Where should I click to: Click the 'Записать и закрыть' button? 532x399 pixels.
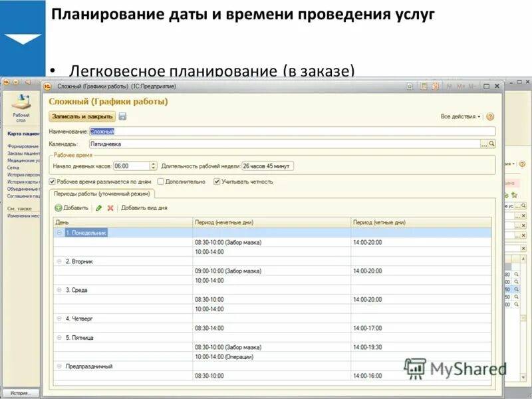[82, 116]
